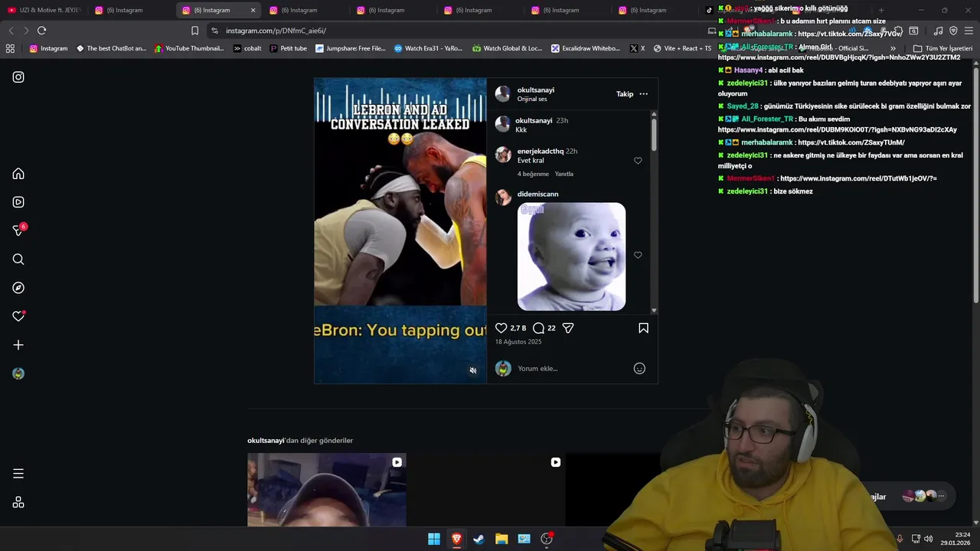Screen dimensions: 980x551
Task: Open Windows Start menu
Action: click(434, 539)
